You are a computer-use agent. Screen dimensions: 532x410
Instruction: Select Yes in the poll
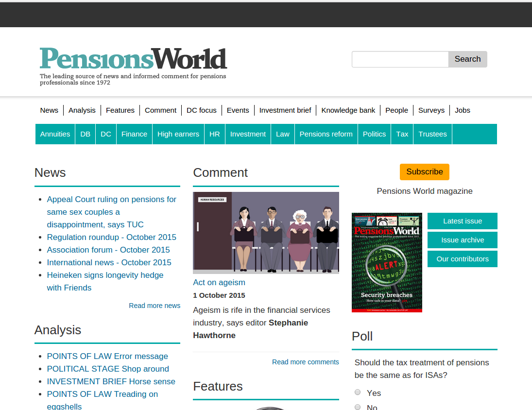pyautogui.click(x=358, y=393)
